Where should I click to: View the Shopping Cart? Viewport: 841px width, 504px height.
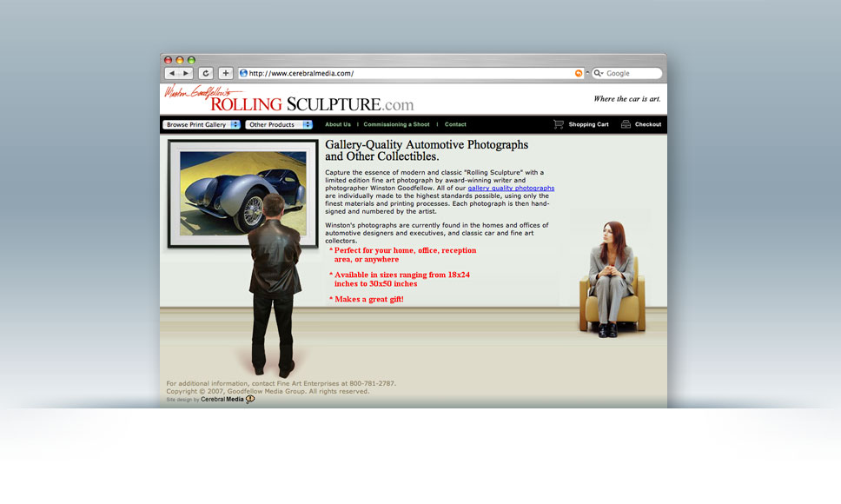point(588,124)
